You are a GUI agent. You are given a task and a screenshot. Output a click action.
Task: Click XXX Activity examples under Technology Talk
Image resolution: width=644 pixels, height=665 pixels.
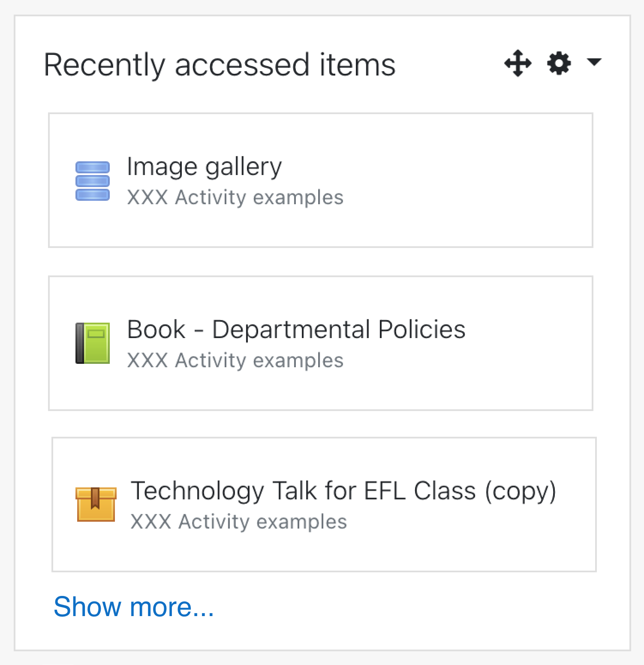click(239, 522)
